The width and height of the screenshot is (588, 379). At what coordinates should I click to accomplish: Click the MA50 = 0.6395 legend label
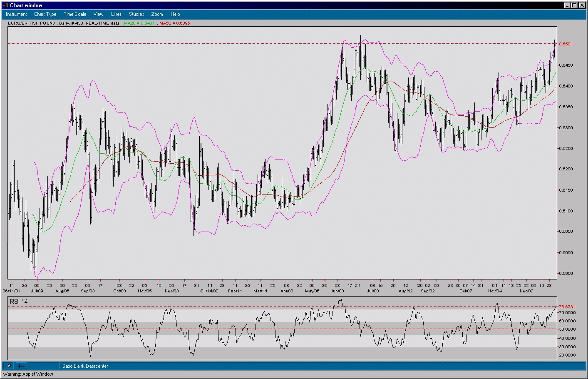(174, 23)
